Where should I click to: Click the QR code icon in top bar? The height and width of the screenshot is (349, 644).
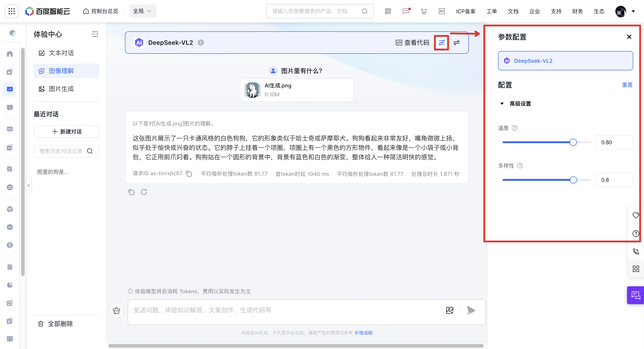coord(388,11)
